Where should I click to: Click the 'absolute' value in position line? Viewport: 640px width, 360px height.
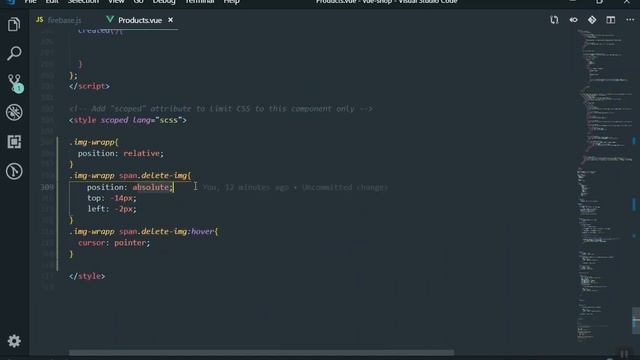tap(151, 187)
